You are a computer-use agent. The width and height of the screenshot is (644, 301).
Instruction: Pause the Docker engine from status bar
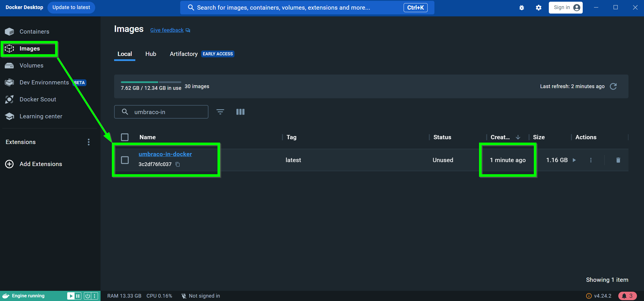78,296
